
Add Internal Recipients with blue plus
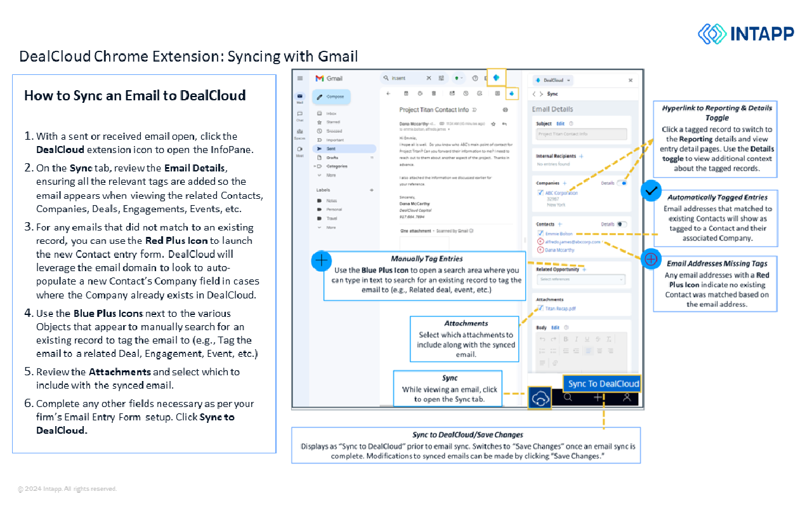click(x=581, y=156)
